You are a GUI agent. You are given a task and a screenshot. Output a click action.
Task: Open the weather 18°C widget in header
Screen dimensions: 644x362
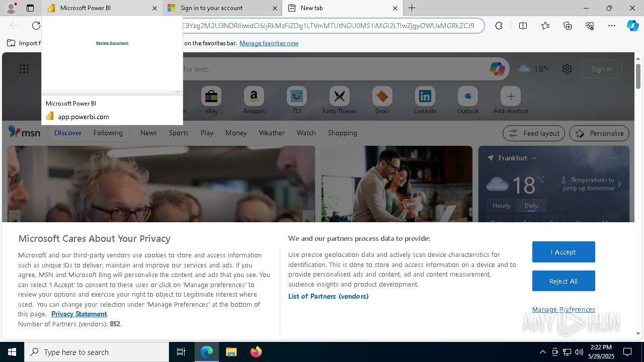point(533,69)
